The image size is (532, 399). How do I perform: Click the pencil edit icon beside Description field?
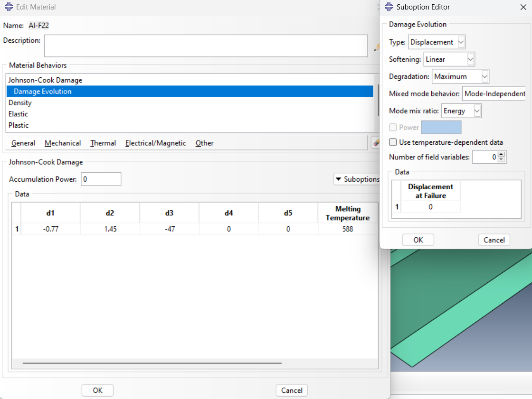click(376, 47)
